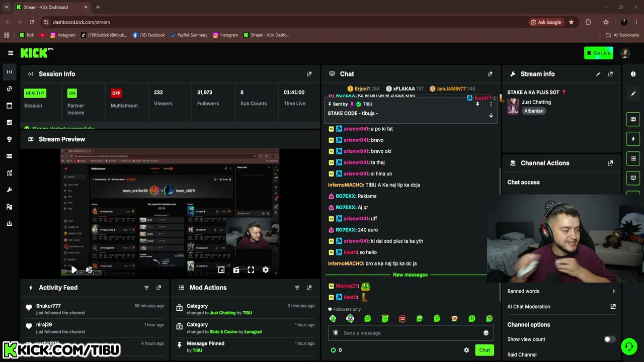Open the info icon in right rail

click(633, 74)
